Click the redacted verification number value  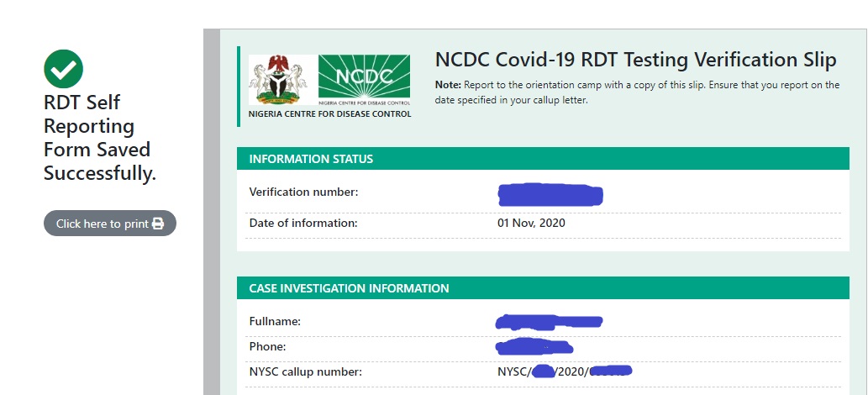point(550,194)
